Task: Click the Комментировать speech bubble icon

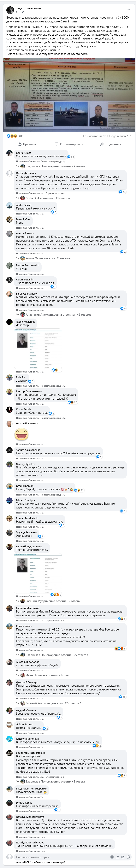Action: (56, 144)
